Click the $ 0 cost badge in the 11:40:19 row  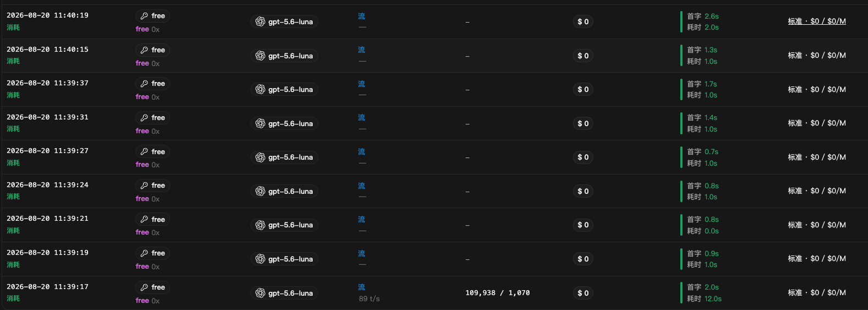coord(583,21)
